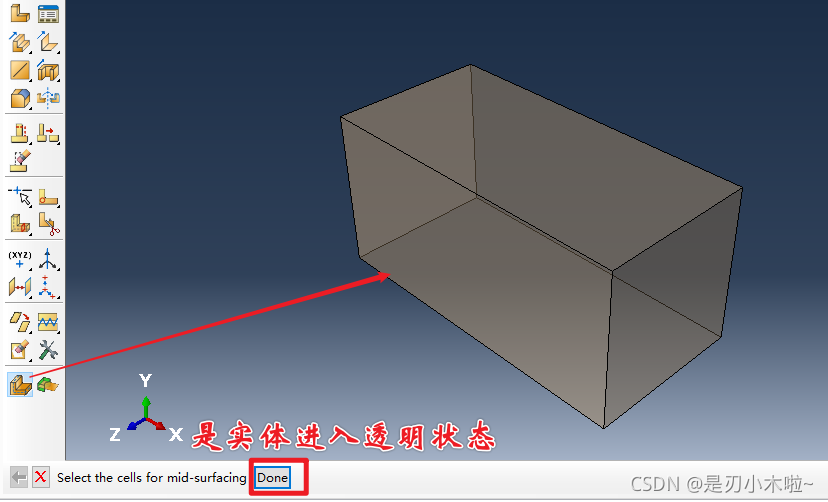Choose the Create Wire tool
This screenshot has width=828, height=502.
(x=20, y=70)
